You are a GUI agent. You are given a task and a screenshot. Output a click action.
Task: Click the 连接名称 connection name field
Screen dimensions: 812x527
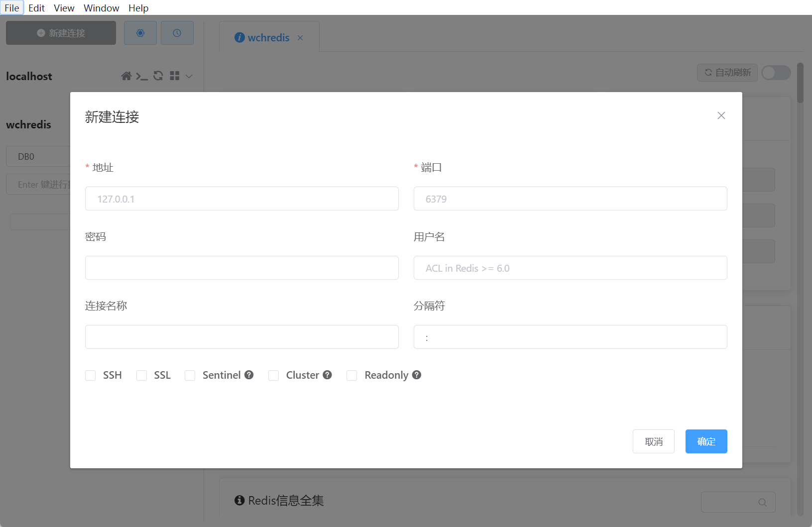[x=242, y=337]
